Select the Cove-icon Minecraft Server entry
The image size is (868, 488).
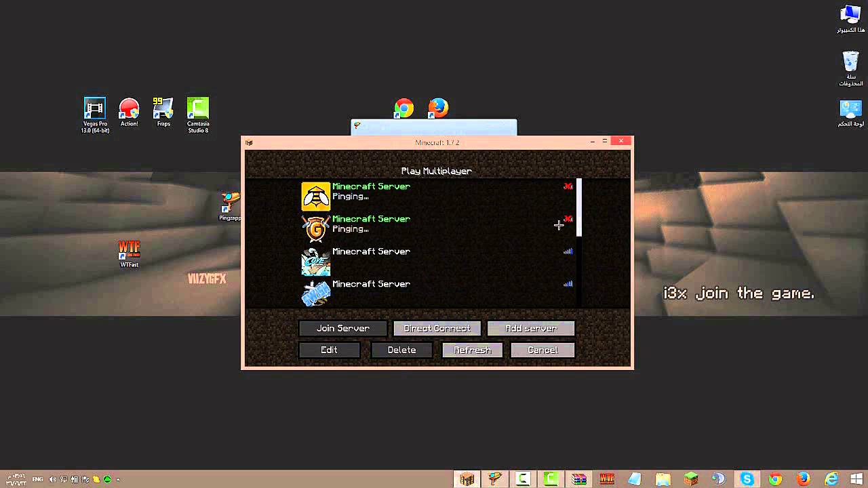click(x=438, y=261)
